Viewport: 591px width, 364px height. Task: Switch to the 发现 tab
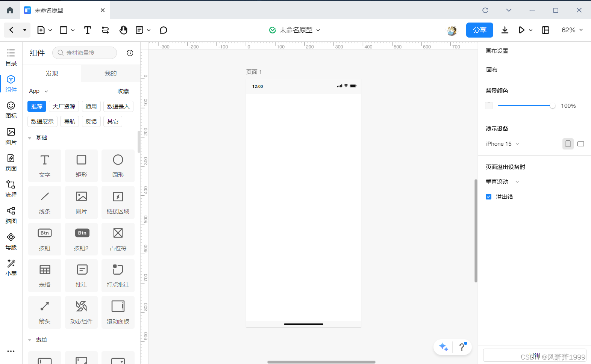(52, 74)
